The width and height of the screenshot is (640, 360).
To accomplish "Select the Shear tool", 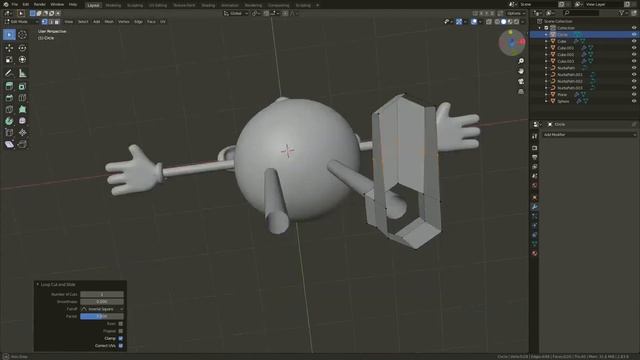I will pos(9,144).
